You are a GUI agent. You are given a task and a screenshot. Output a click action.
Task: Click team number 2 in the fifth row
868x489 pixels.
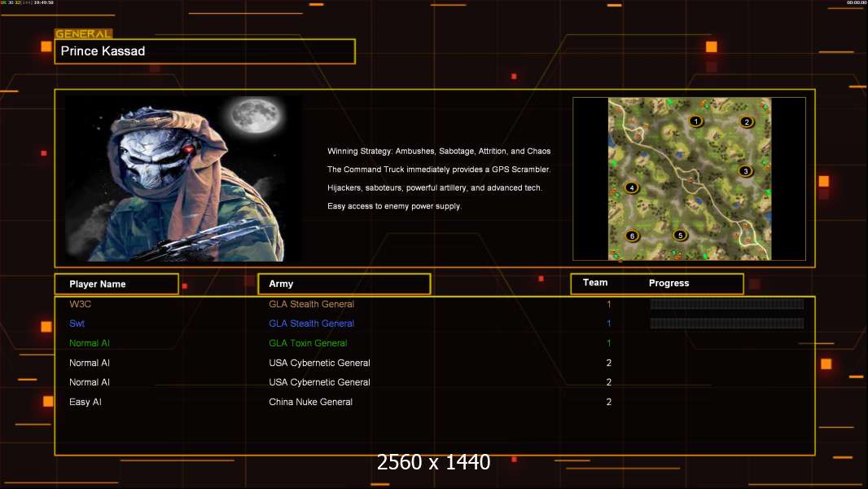[x=608, y=382]
